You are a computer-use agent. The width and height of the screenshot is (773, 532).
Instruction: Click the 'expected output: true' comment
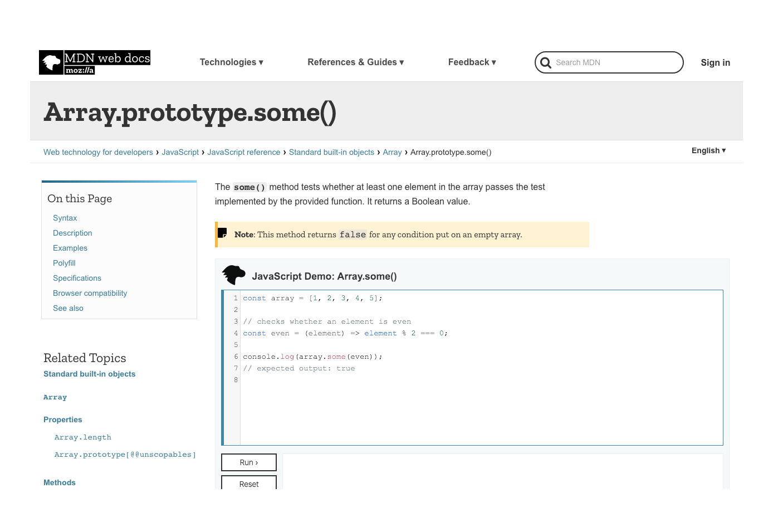pos(299,368)
